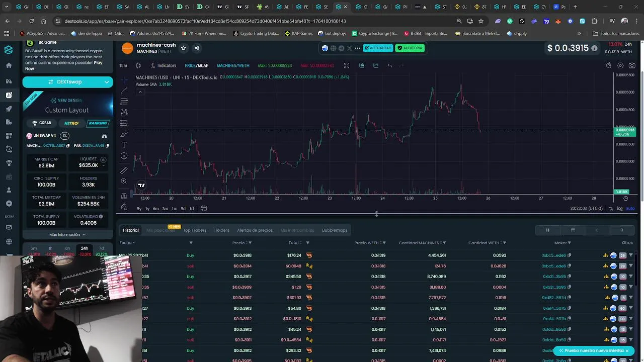The height and width of the screenshot is (362, 644).
Task: Close the Prueba nuestra nueva interfaz banner
Action: tap(627, 350)
